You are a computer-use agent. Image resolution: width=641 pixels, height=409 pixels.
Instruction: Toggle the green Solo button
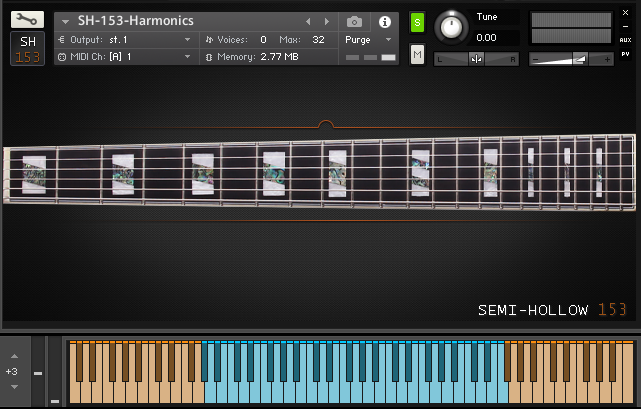pos(417,22)
